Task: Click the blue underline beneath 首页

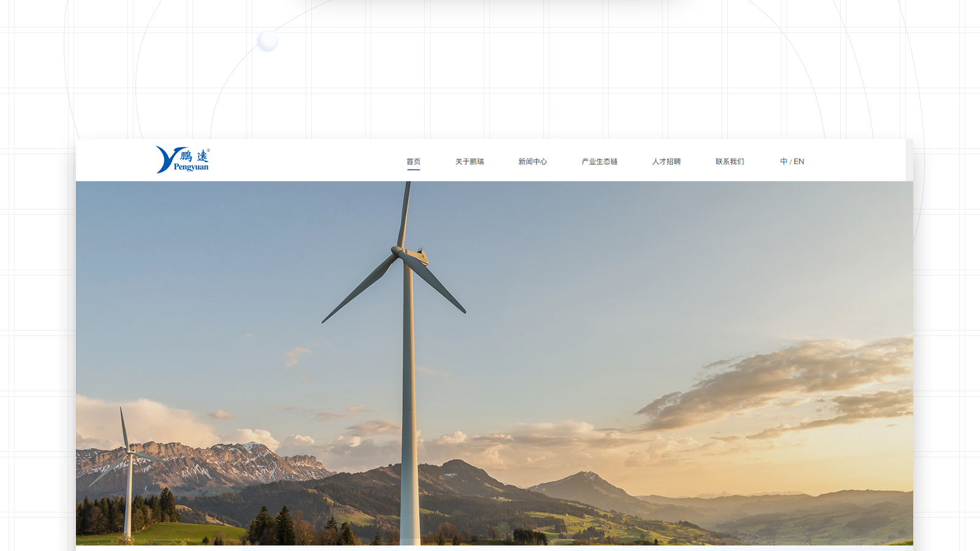Action: [x=413, y=170]
